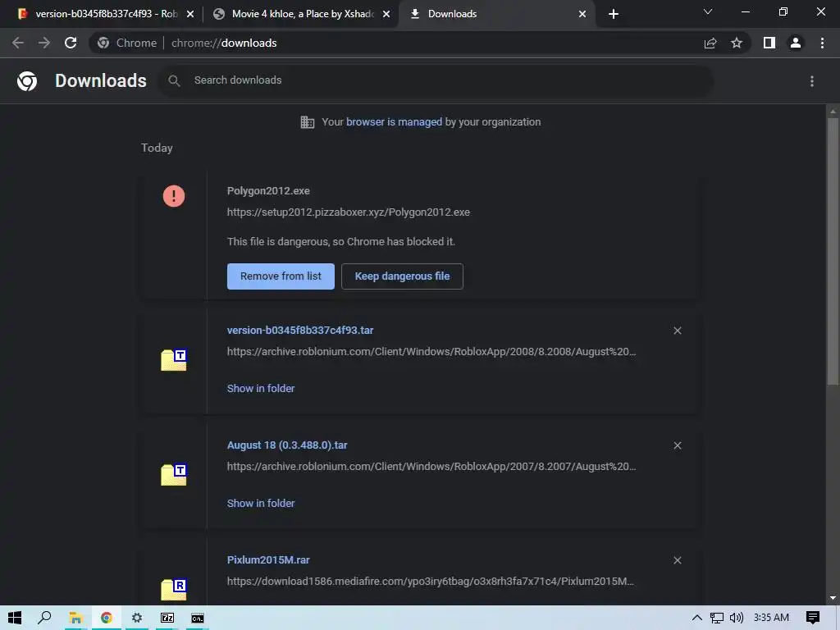840x630 pixels.
Task: Bookmark this tab with star icon
Action: pos(737,43)
